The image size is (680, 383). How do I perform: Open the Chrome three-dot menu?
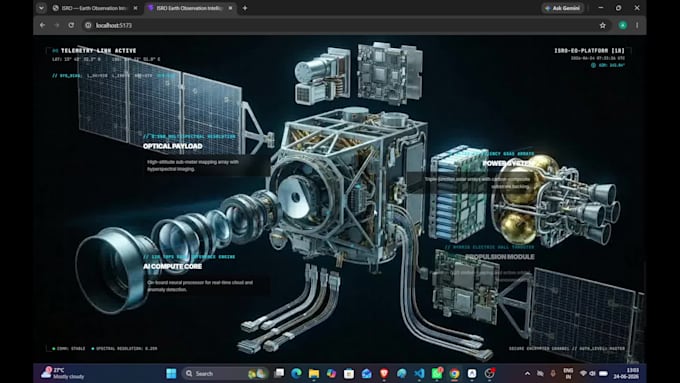pos(637,25)
